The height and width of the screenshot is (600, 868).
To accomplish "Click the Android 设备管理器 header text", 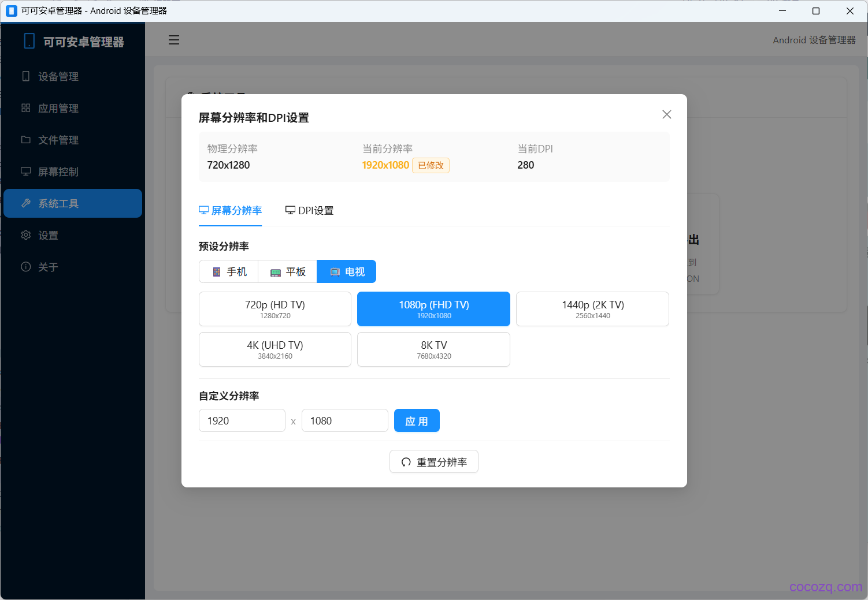I will tap(814, 40).
